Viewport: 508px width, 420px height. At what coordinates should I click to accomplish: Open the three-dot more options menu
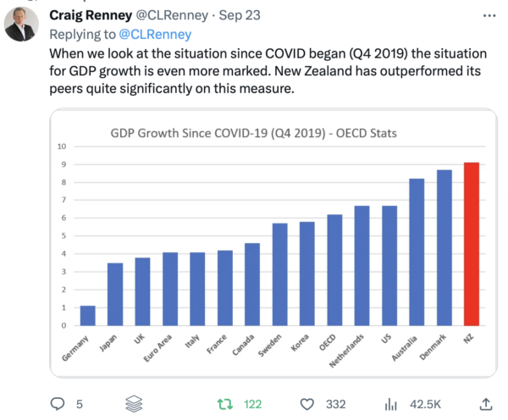[x=489, y=15]
